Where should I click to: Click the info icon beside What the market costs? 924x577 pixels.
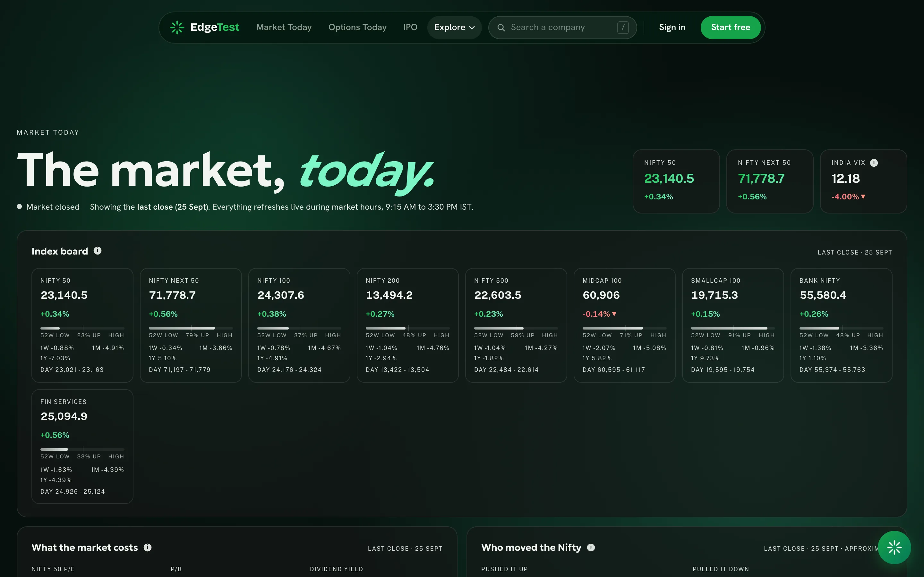(x=147, y=548)
